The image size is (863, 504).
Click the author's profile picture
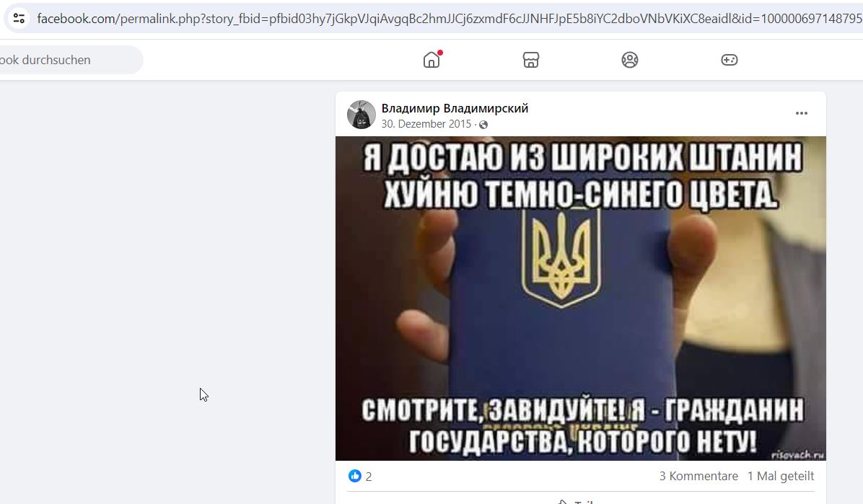[361, 115]
